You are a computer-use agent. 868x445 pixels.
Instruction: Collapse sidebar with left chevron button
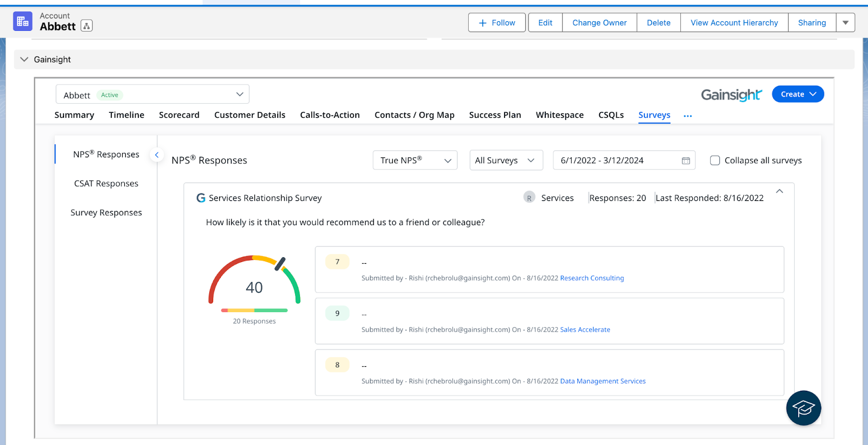click(157, 155)
